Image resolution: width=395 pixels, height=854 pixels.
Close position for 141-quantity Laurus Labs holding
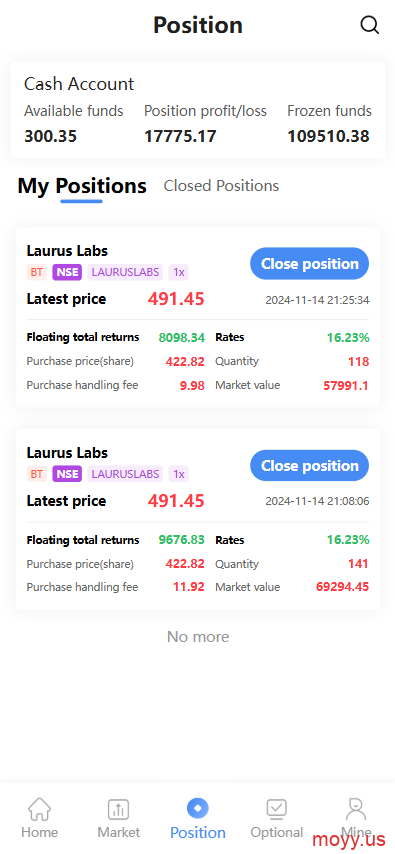pyautogui.click(x=309, y=466)
